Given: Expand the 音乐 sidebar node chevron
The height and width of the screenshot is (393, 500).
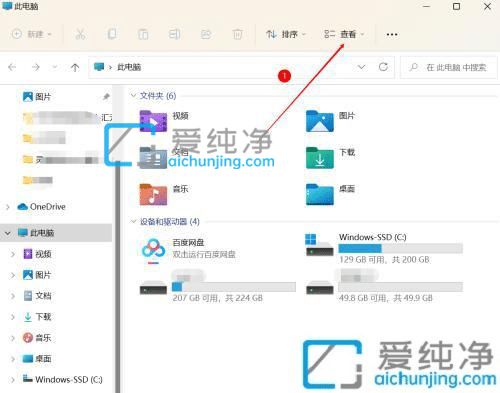Looking at the screenshot, I should tap(13, 338).
